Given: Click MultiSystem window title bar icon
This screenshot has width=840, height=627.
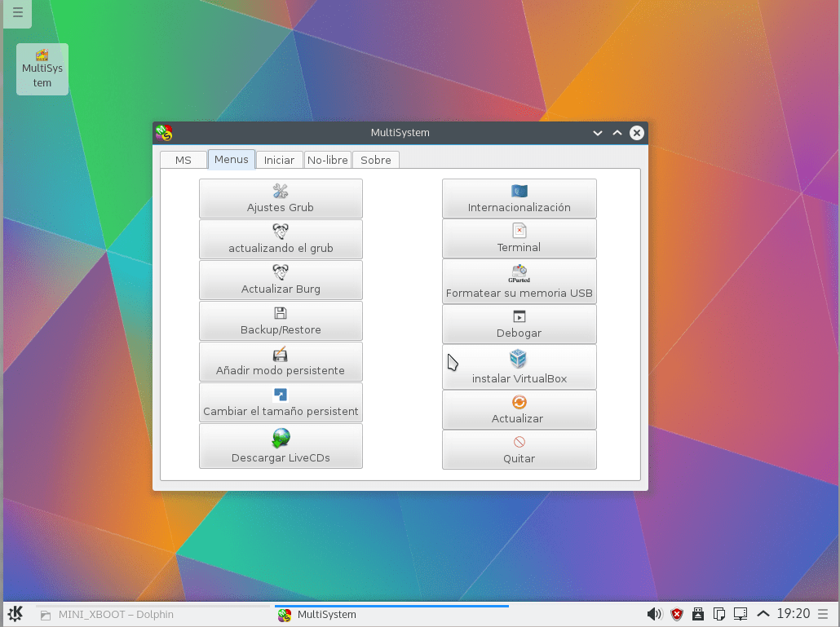Looking at the screenshot, I should click(x=164, y=133).
